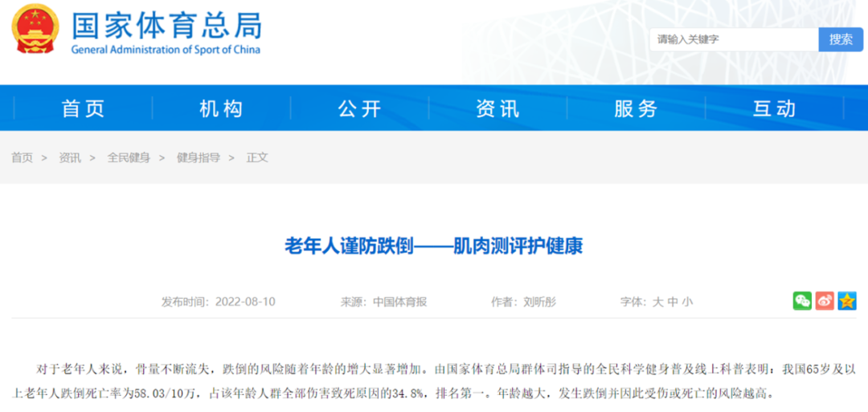This screenshot has height=412, width=868.
Task: Click the national emblem logo
Action: 35,29
